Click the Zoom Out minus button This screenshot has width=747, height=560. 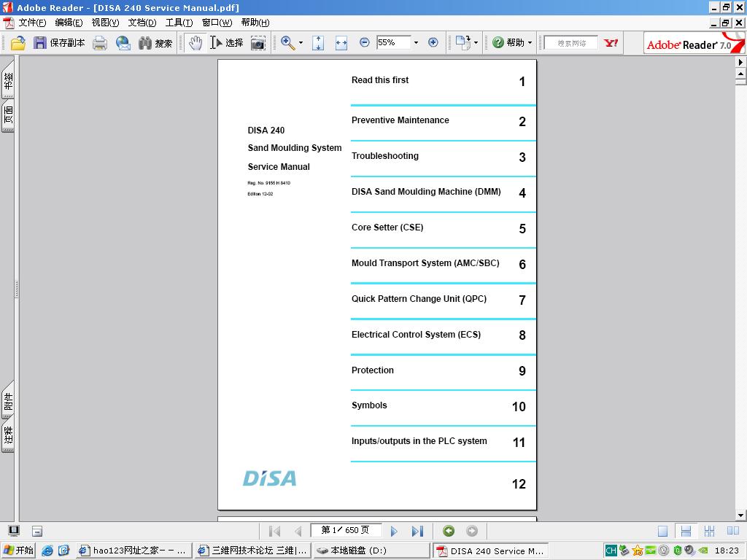365,42
